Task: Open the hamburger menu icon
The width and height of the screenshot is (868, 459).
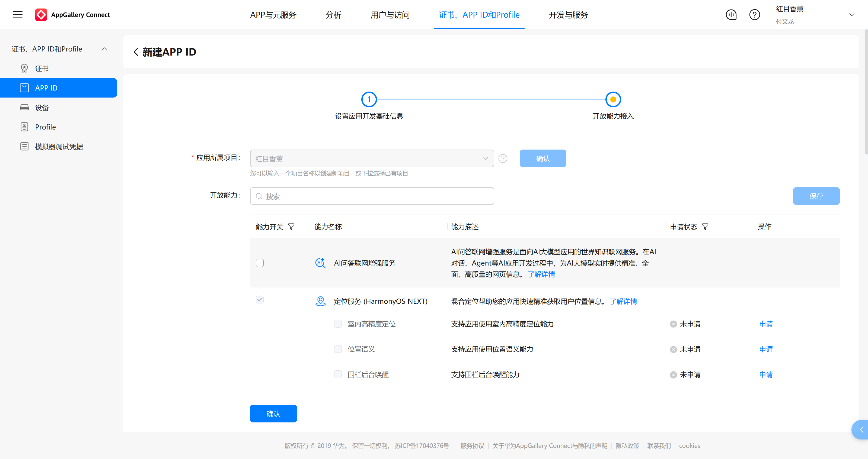Action: coord(18,14)
